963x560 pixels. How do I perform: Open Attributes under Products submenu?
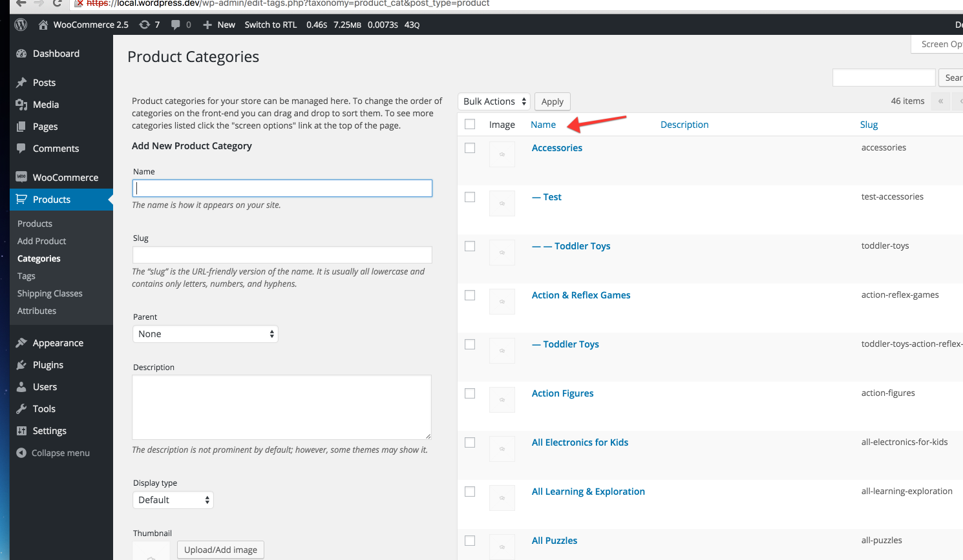click(37, 311)
